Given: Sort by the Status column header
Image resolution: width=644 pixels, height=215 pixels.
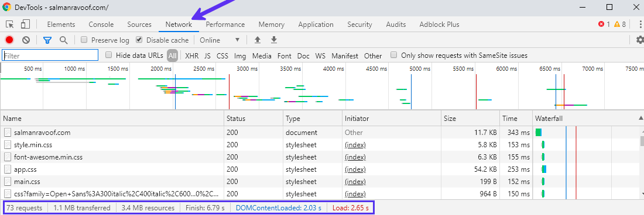Looking at the screenshot, I should pyautogui.click(x=254, y=119).
